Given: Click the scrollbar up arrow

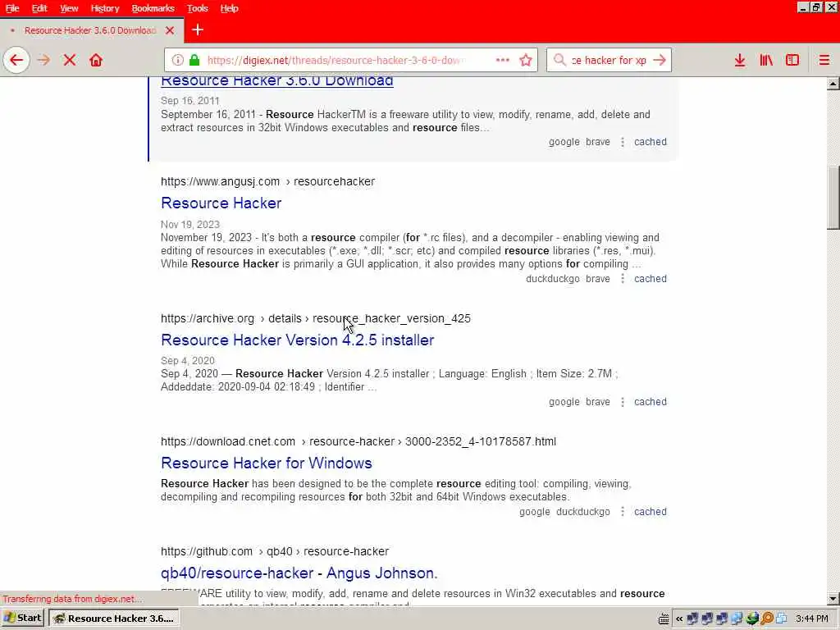Looking at the screenshot, I should [833, 84].
